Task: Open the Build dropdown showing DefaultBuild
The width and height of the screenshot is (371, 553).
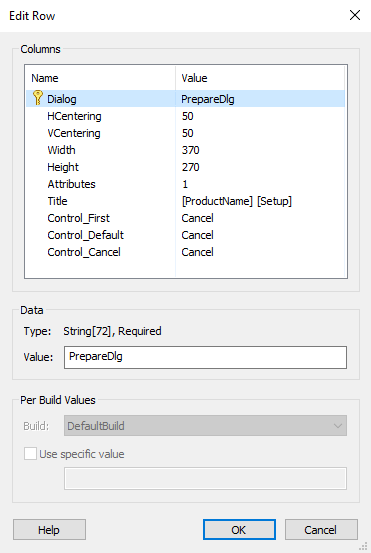Action: (205, 426)
